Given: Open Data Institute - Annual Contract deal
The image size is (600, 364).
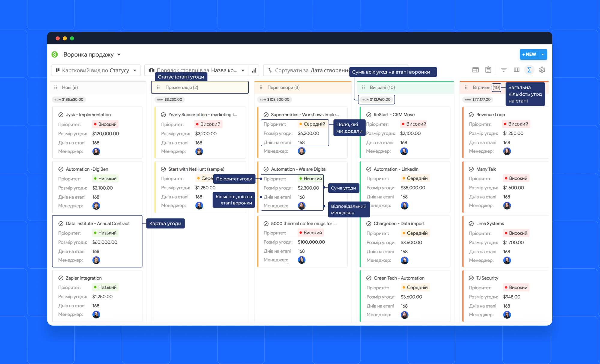Looking at the screenshot, I should pos(97,224).
